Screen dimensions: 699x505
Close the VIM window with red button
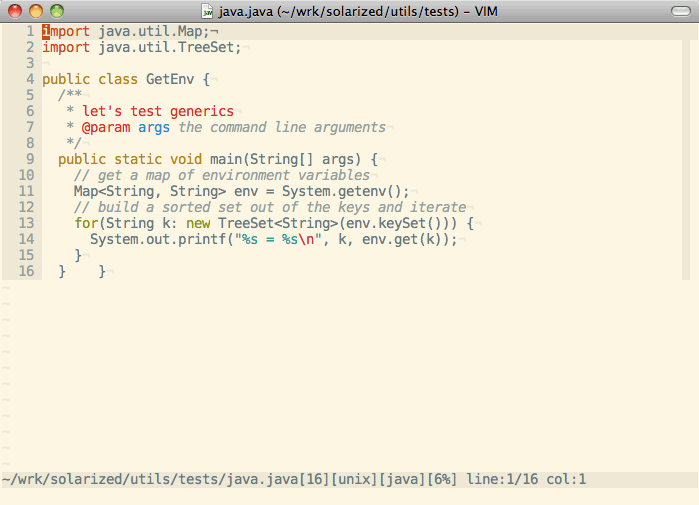coord(15,11)
